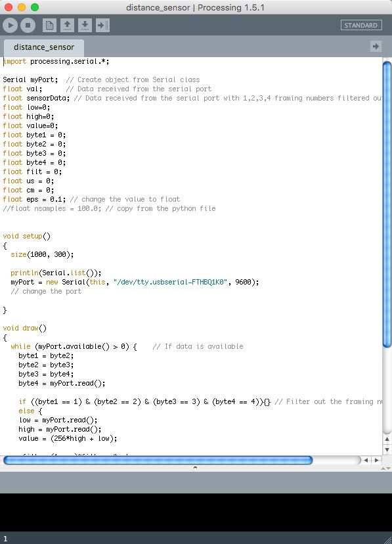
Task: Click the '// change the port' comment
Action: click(46, 292)
